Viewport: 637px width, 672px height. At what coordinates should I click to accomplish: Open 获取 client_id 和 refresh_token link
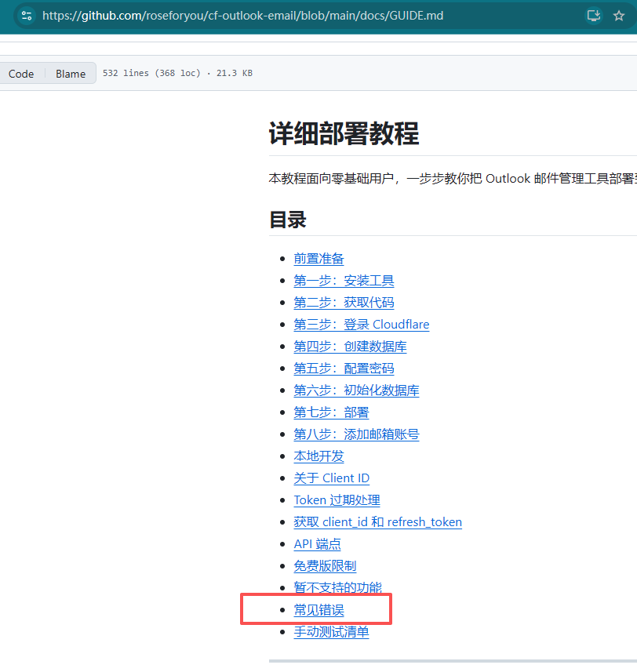(x=377, y=522)
